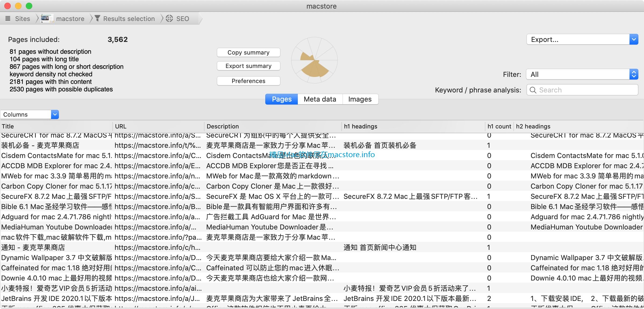Screen dimensions: 644x309
Task: Select the Bible 6.1 Mac row title
Action: (56, 207)
